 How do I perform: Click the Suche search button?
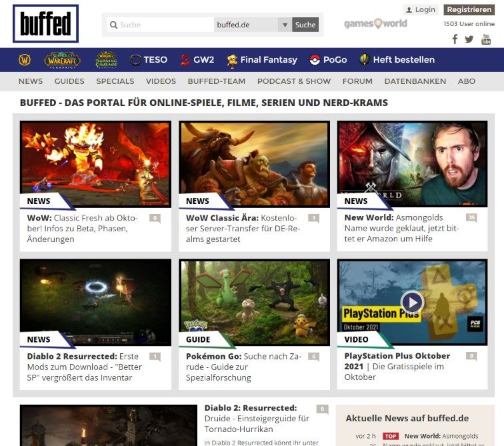(x=305, y=25)
